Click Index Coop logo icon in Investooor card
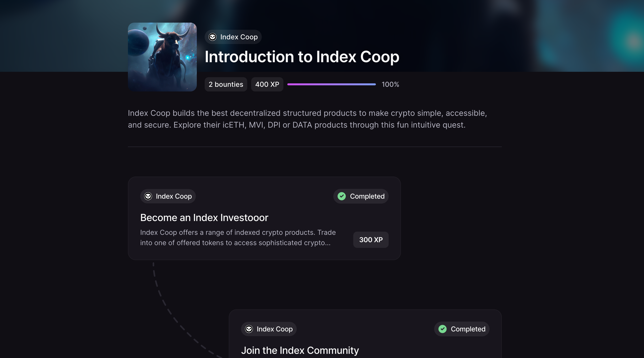Image resolution: width=644 pixels, height=358 pixels. point(148,196)
